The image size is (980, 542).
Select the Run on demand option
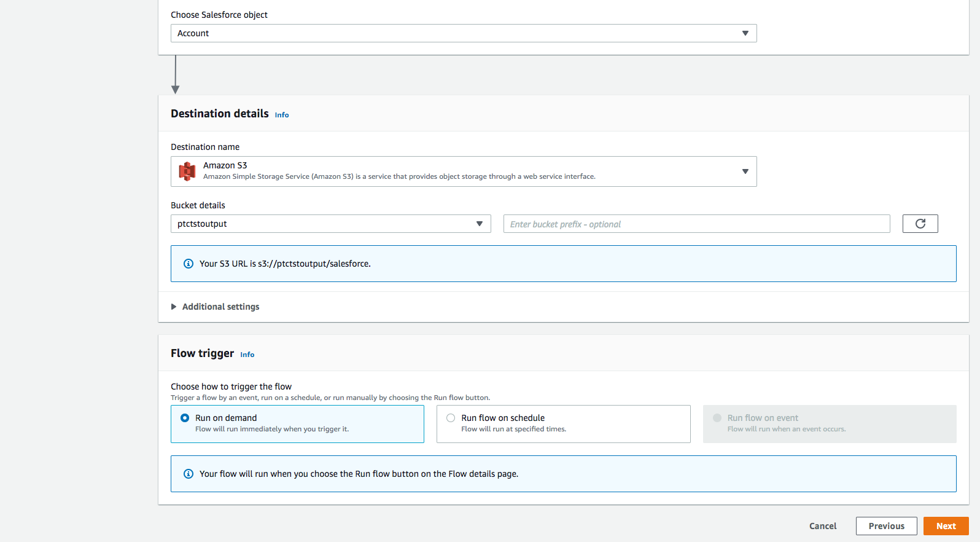(185, 418)
